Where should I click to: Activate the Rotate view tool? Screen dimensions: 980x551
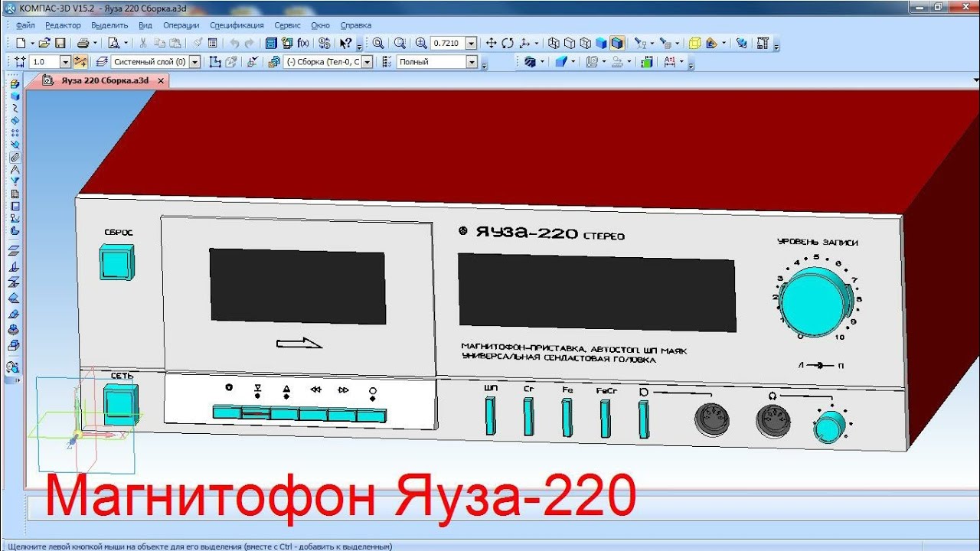[x=508, y=44]
